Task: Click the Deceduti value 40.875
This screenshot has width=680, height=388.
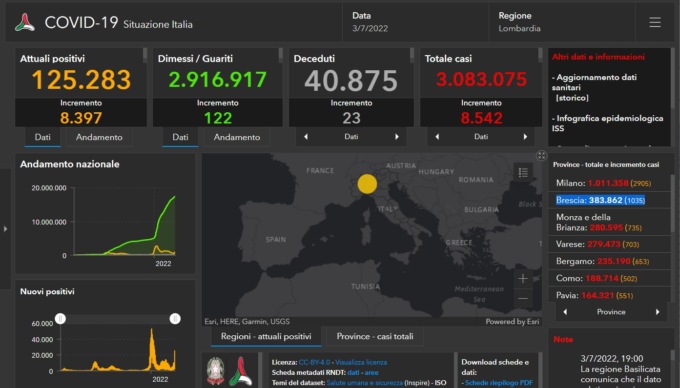Action: [x=351, y=81]
